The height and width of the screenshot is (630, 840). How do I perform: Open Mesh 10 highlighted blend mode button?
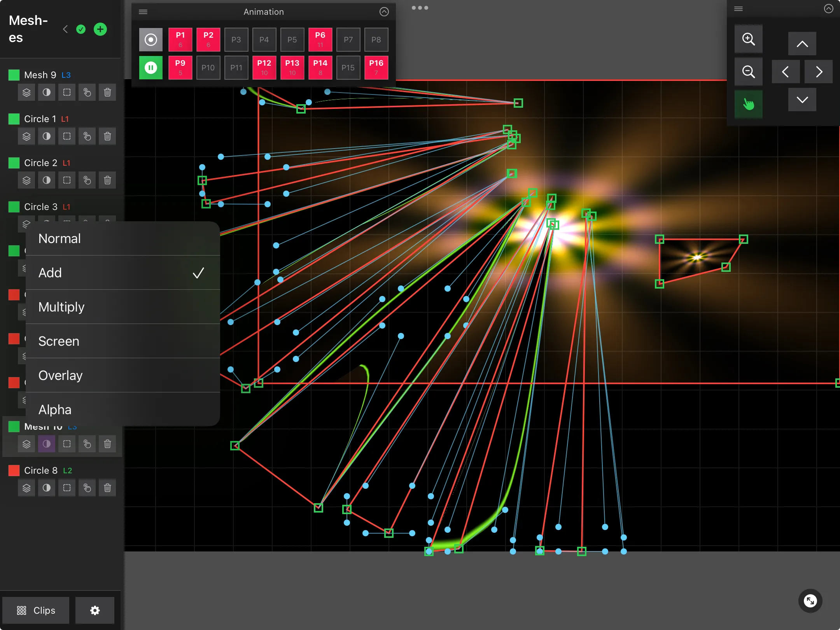47,444
